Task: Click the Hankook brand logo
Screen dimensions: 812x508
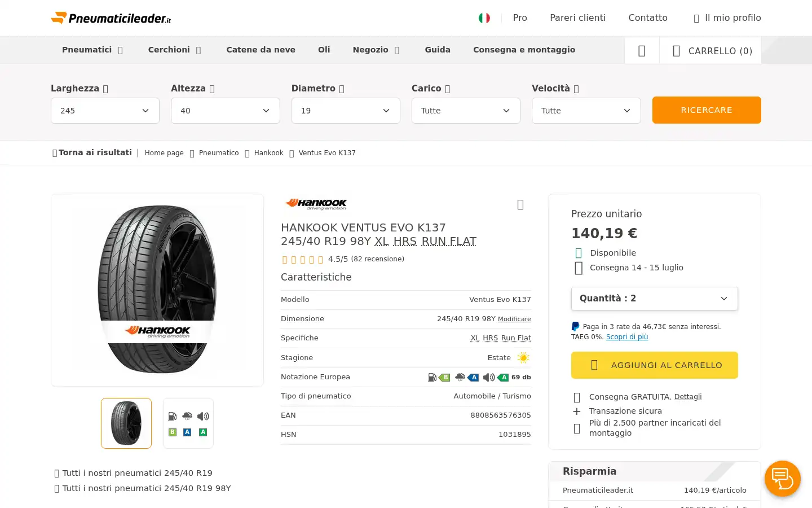Action: pyautogui.click(x=316, y=204)
